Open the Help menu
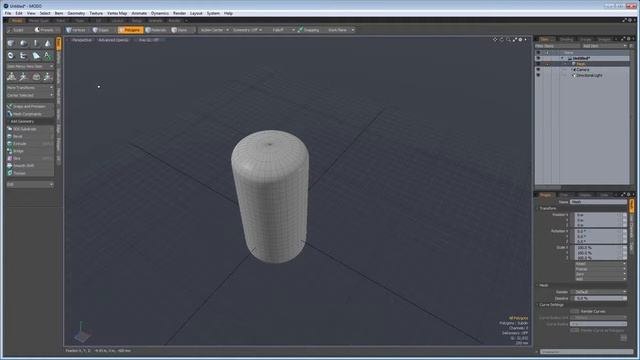640x360 pixels. click(228, 13)
